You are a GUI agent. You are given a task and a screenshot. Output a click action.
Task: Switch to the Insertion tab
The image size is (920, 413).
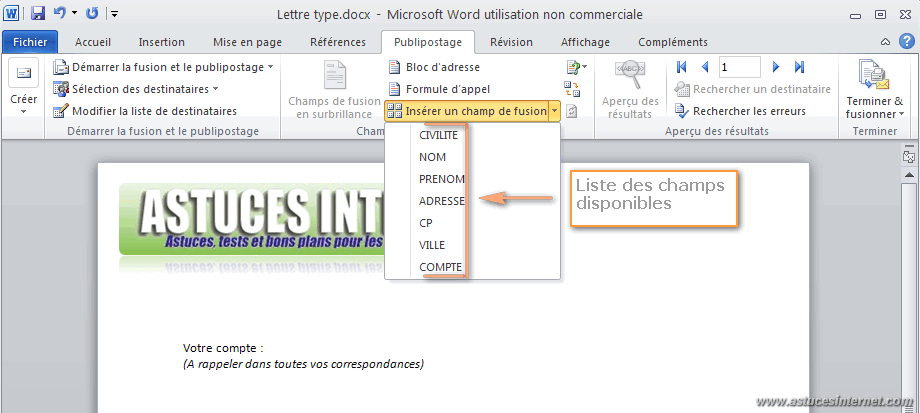point(161,42)
